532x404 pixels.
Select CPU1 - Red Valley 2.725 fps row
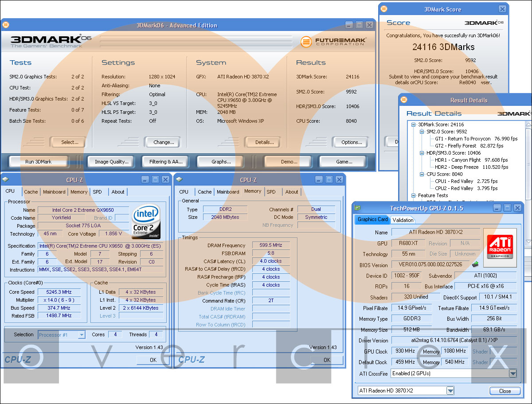coord(466,181)
